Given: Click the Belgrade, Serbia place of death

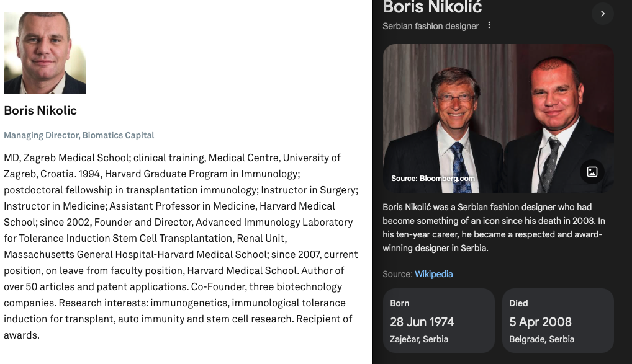Looking at the screenshot, I should pyautogui.click(x=541, y=339).
